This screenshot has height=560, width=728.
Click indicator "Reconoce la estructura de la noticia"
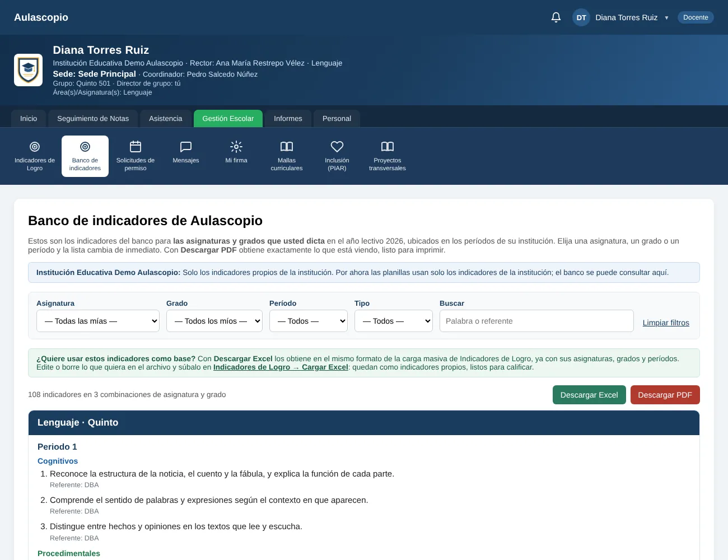pyautogui.click(x=222, y=474)
